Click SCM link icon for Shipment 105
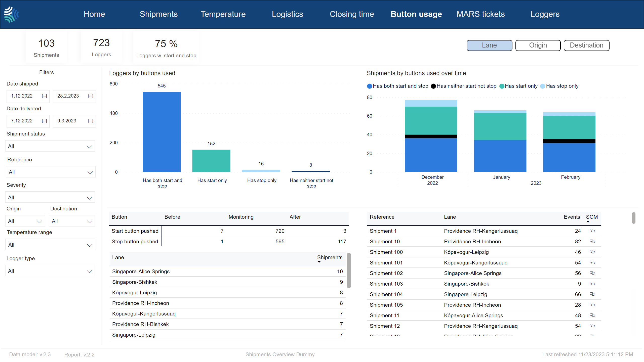The height and width of the screenshot is (362, 644). tap(592, 305)
